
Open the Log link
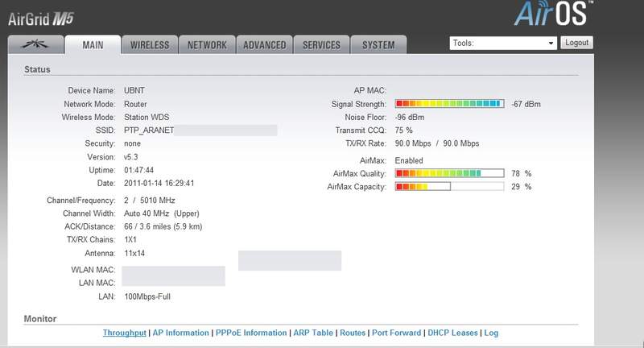coord(491,333)
